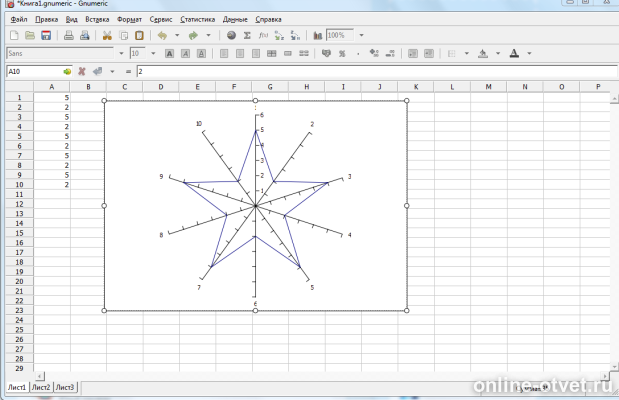Decrease the cell indent
The image size is (619, 400).
pyautogui.click(x=413, y=53)
